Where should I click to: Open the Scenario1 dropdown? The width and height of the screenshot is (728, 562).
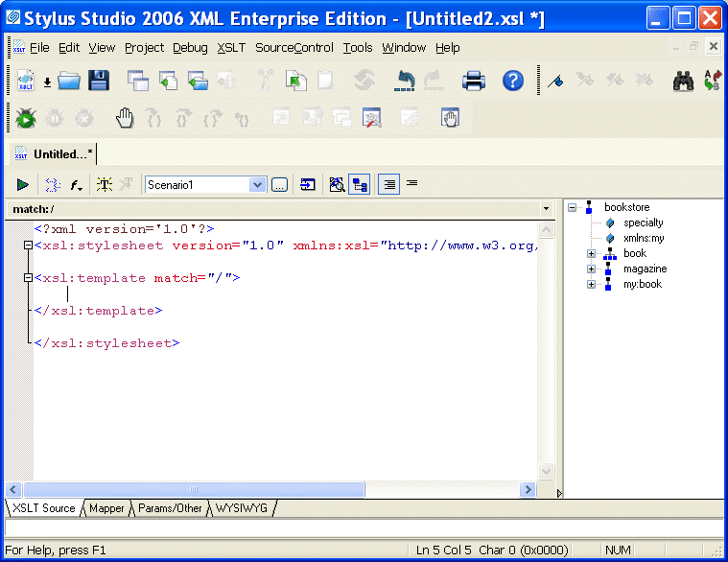pyautogui.click(x=257, y=185)
